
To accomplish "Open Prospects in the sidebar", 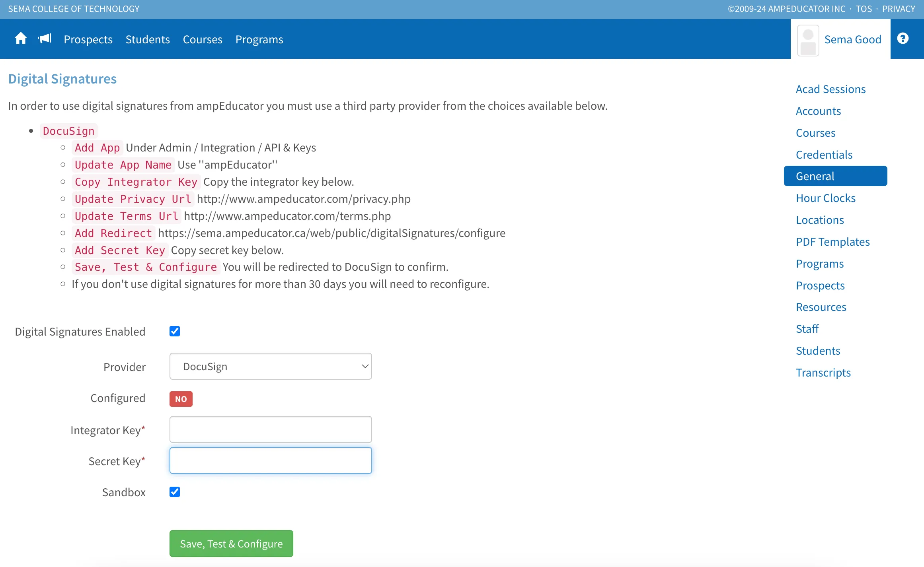I will pyautogui.click(x=820, y=285).
